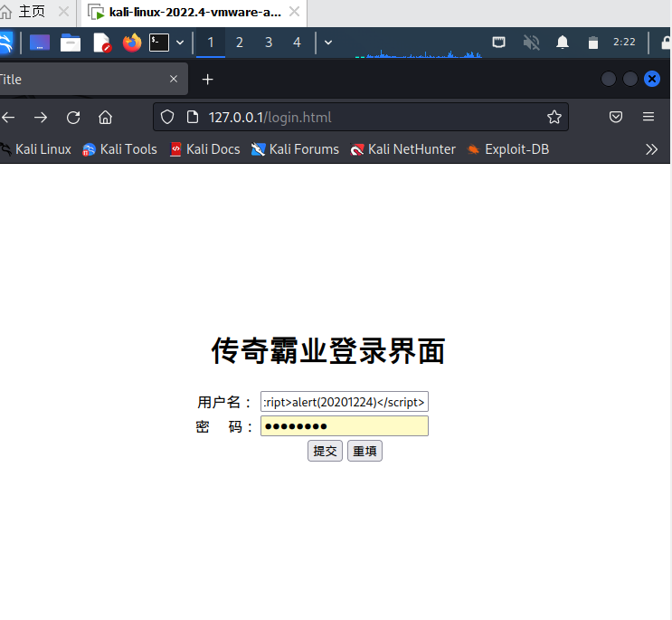Switch to workspace 4
This screenshot has height=620, width=672.
click(297, 43)
